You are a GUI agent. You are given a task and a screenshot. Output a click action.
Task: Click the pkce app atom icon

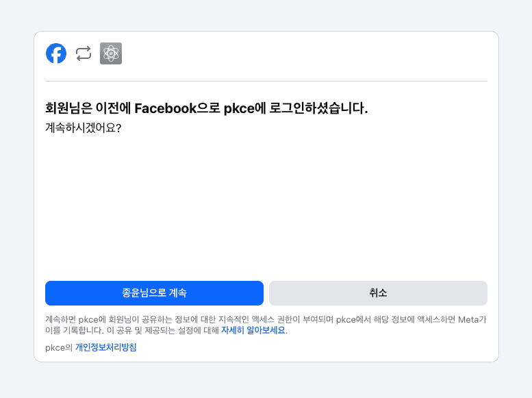[x=111, y=53]
